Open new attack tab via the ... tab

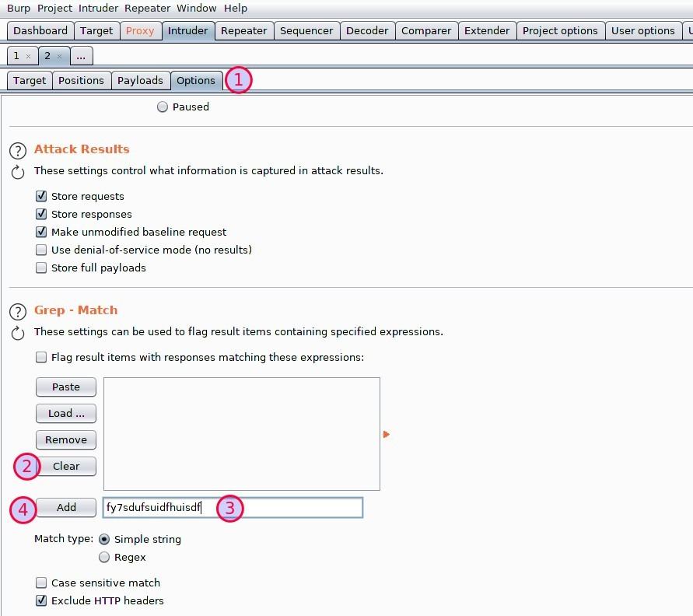[x=81, y=56]
